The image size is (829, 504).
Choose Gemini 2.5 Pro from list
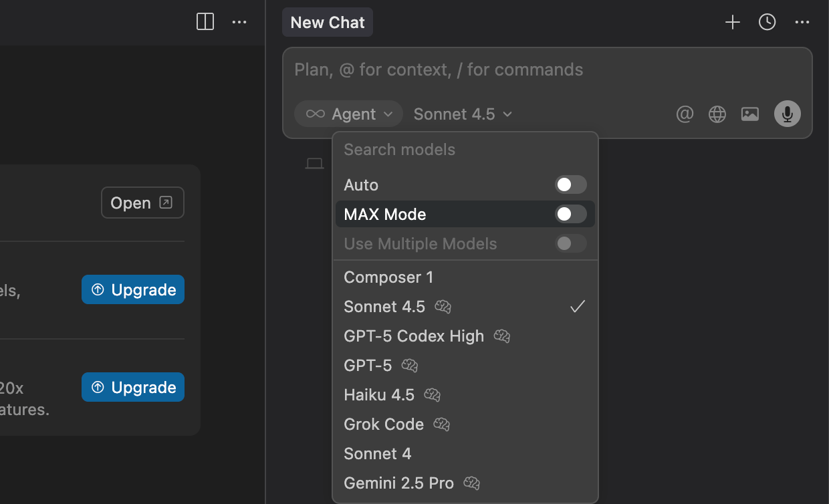398,483
